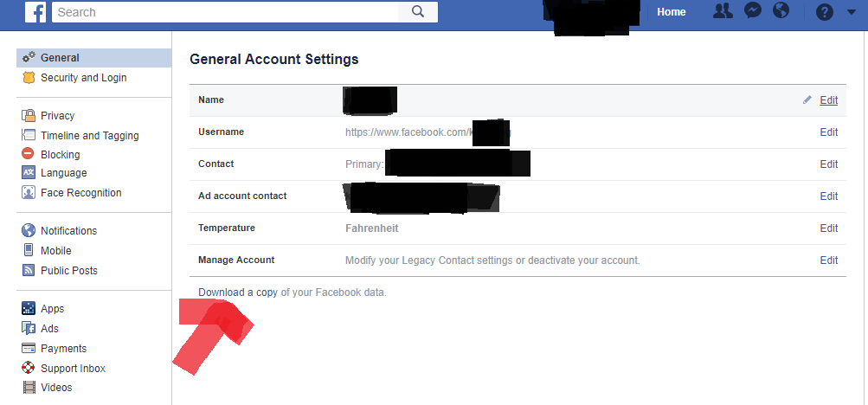Viewport: 868px width, 405px height.
Task: Click the Ad account contact label
Action: tap(242, 196)
